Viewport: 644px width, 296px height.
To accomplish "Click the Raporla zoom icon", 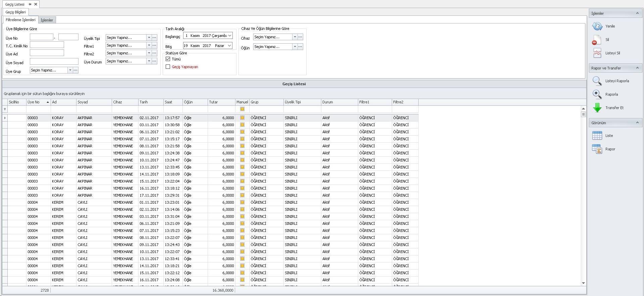I will (597, 94).
